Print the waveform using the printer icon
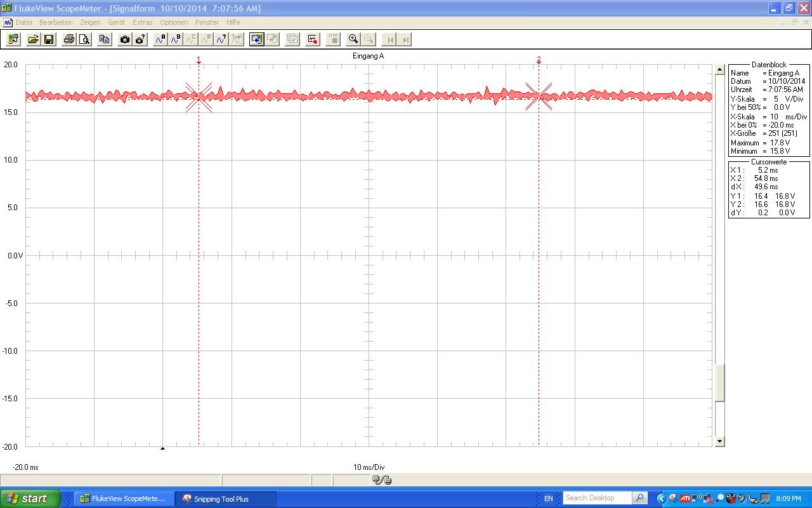This screenshot has width=812, height=508. (x=69, y=39)
